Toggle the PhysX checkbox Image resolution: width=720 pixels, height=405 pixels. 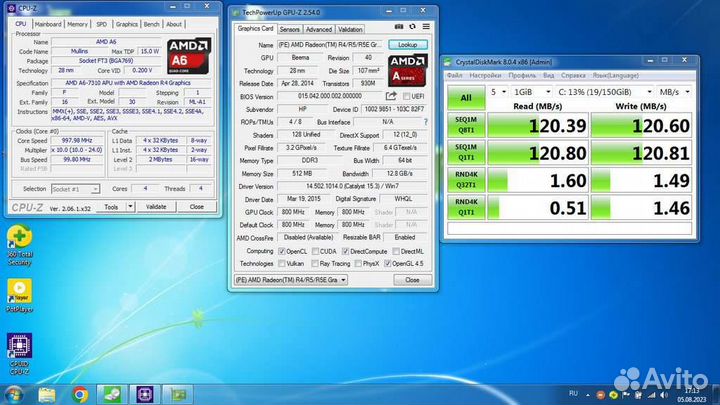point(358,264)
